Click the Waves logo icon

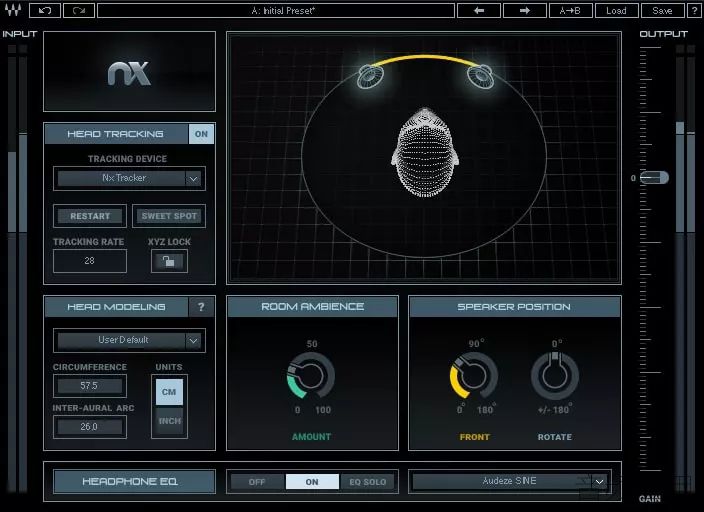coord(13,10)
